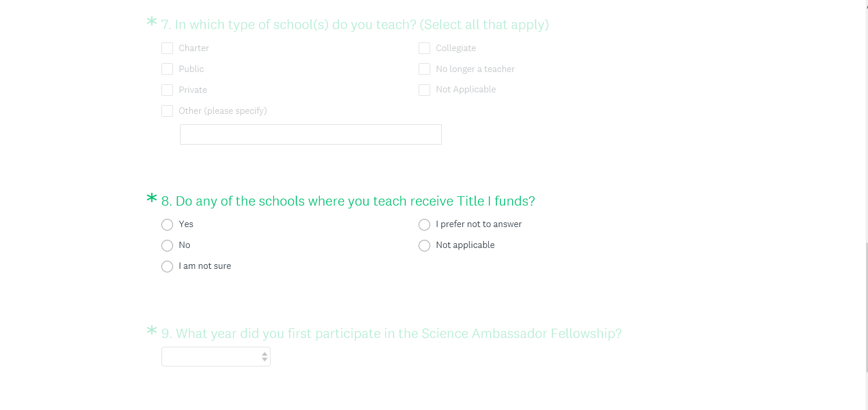Viewport: 868px width, 410px height.
Task: Check the Charter school checkbox
Action: click(167, 48)
